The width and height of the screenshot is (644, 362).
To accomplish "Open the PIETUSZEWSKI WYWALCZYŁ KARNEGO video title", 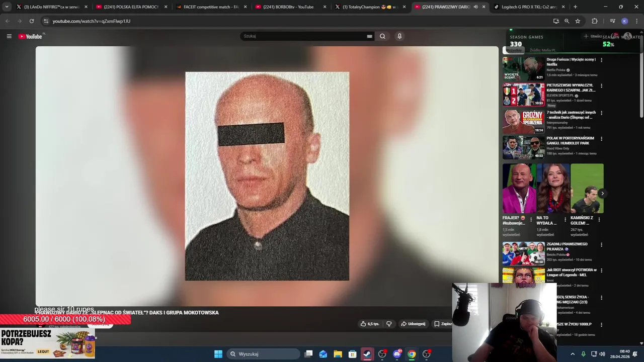I will 571,87.
